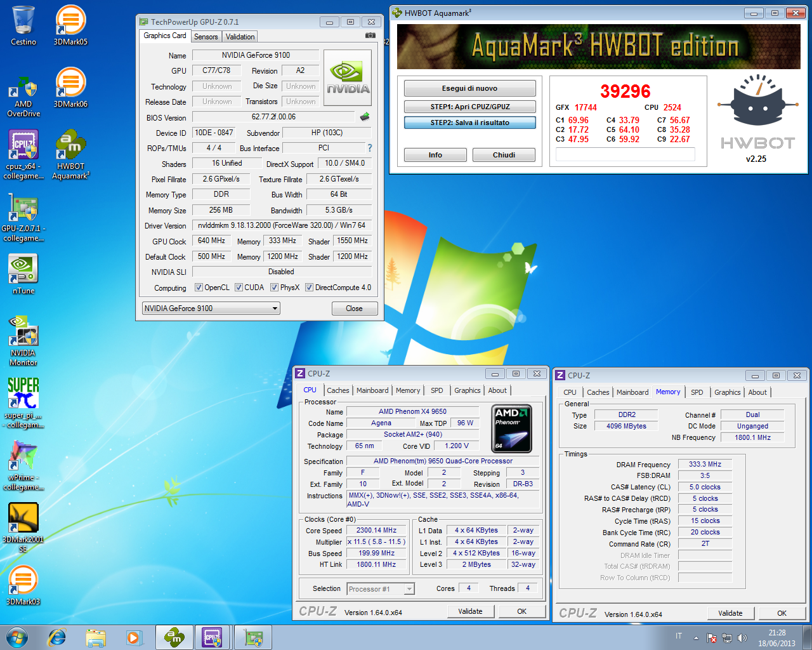Open the GPU-Z.0.7.1 desktop shortcut
Viewport: 812px width, 650px height.
coord(23,216)
